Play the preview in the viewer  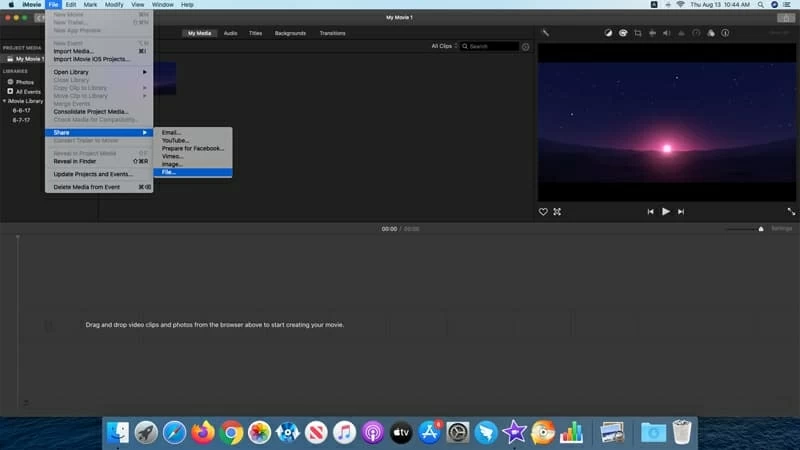coord(666,212)
